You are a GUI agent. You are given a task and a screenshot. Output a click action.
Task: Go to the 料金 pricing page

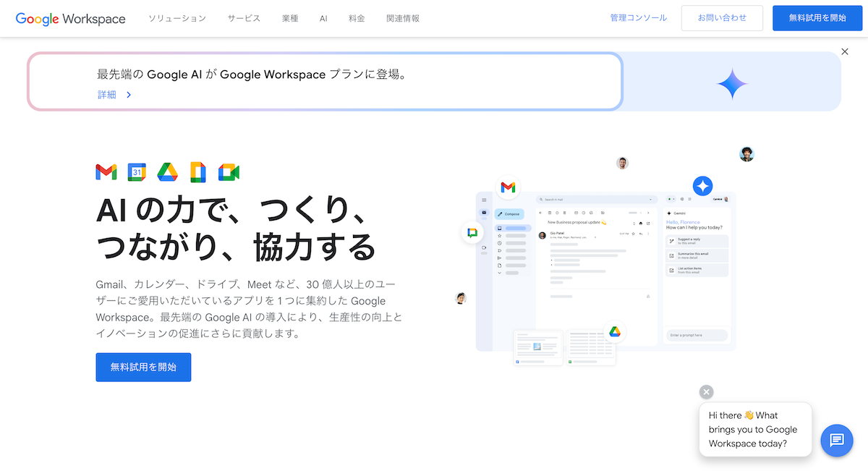click(357, 18)
